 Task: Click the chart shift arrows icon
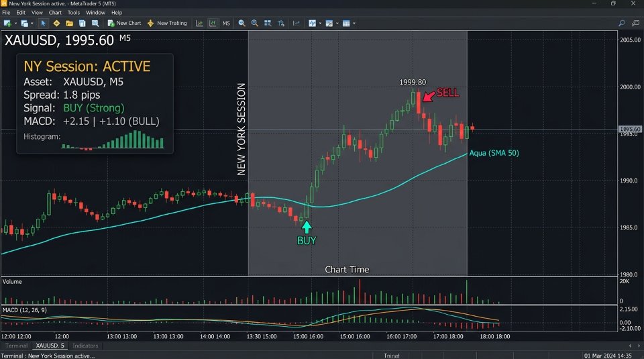[x=281, y=23]
